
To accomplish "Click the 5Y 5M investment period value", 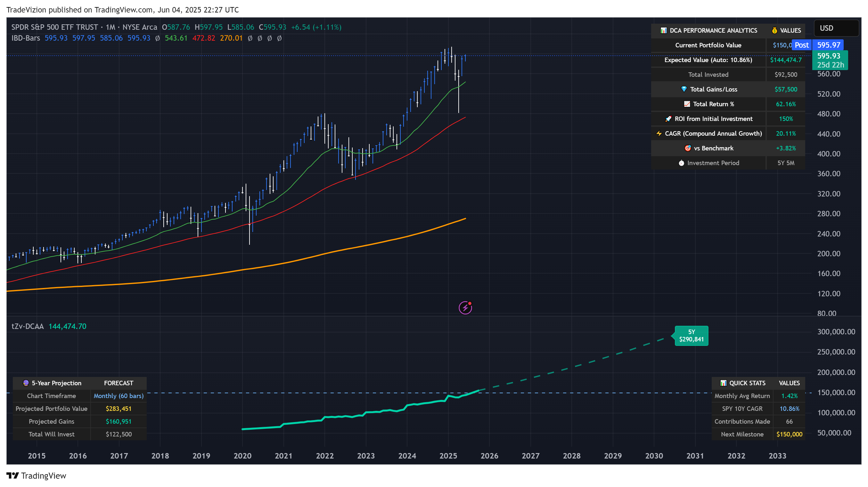I will 785,163.
